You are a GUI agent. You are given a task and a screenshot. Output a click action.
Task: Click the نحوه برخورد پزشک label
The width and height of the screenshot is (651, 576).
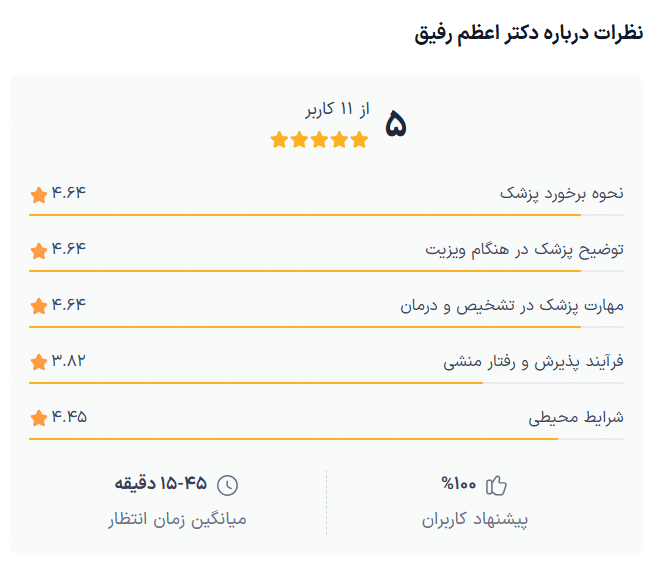(561, 193)
